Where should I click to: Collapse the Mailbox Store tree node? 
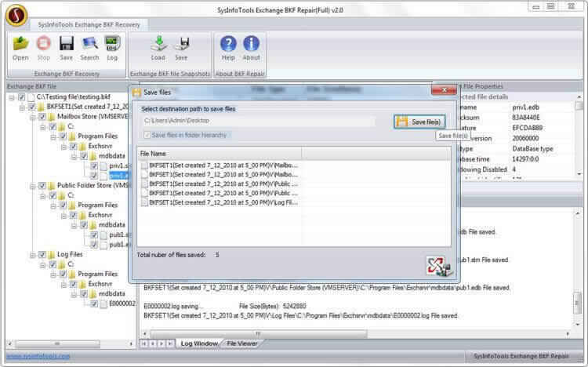(x=33, y=117)
